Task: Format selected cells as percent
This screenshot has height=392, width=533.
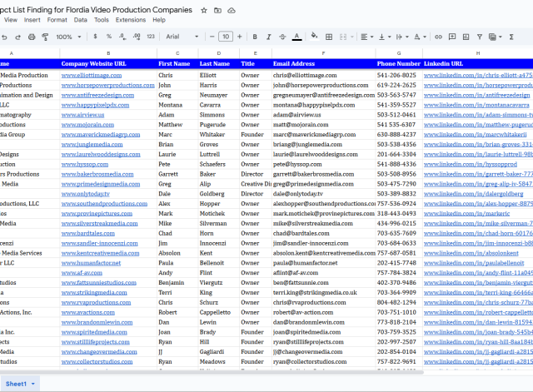Action: 109,37
